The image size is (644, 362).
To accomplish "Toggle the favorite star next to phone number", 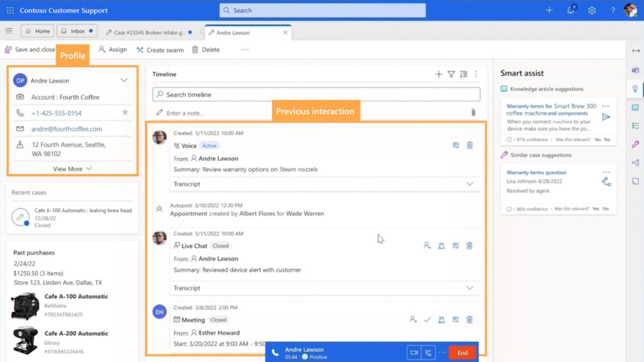I will point(124,113).
